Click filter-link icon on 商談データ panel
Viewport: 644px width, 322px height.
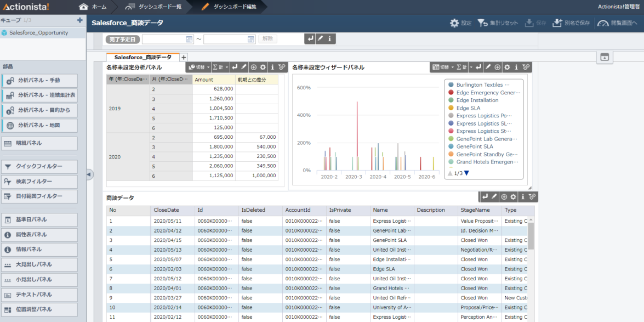tap(532, 197)
